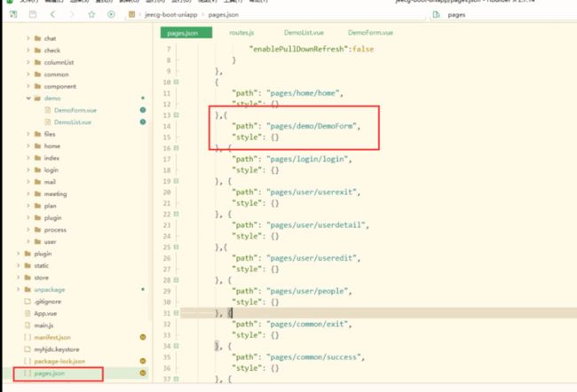The width and height of the screenshot is (577, 392).
Task: Click the "enablePullDownRefresh" key on line 7
Action: (298, 49)
